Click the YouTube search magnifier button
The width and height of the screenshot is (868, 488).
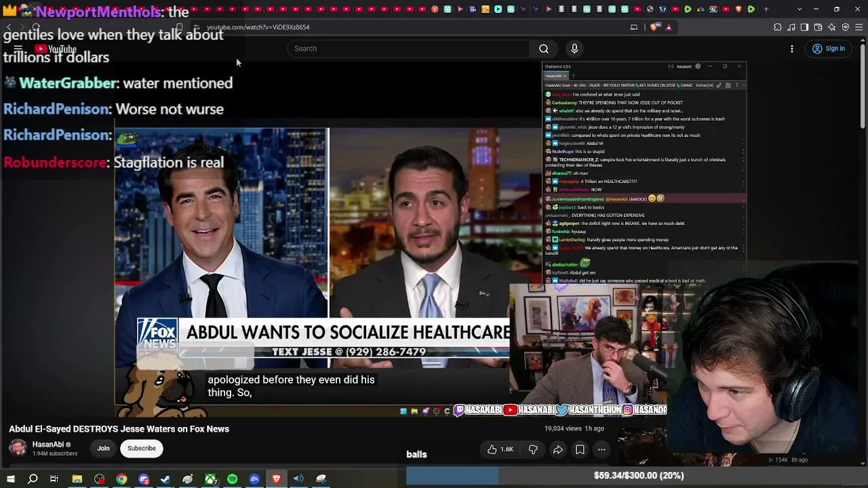(x=544, y=49)
